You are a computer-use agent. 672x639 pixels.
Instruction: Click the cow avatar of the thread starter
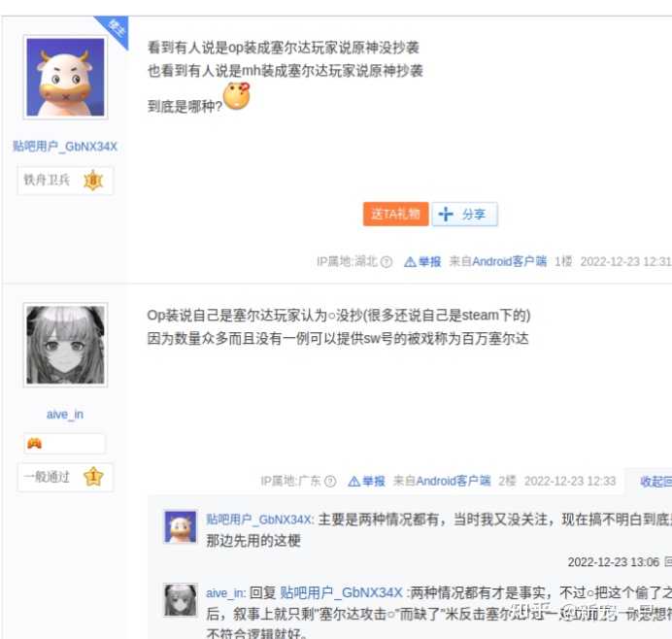click(x=65, y=77)
